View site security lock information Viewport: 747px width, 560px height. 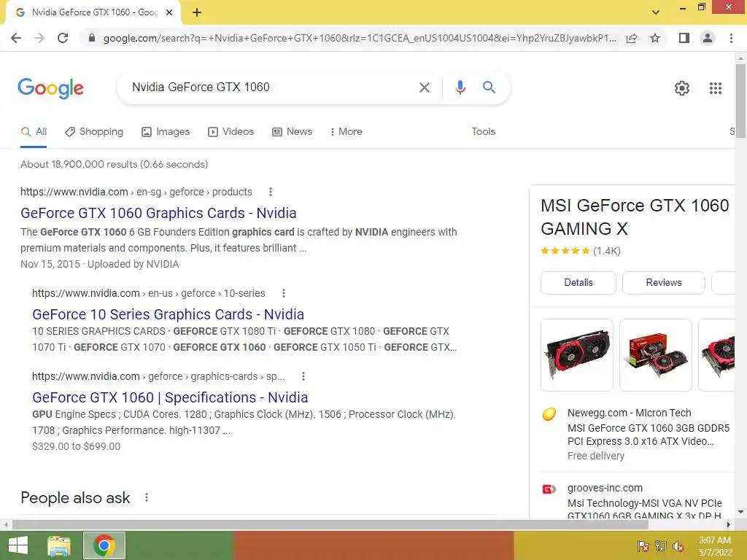point(92,38)
